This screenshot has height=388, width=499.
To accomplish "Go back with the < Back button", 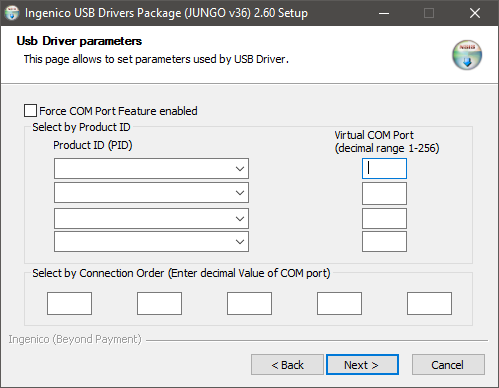I will pyautogui.click(x=287, y=365).
